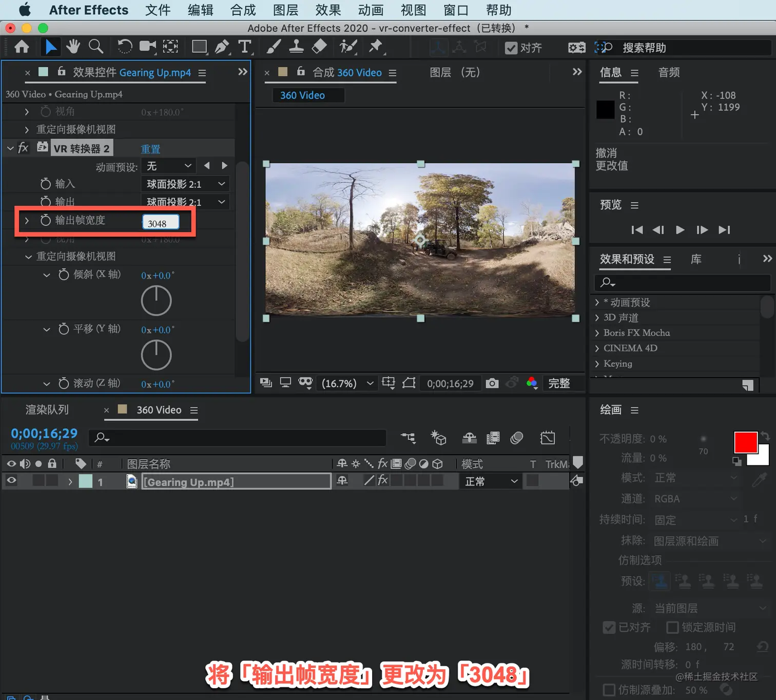The height and width of the screenshot is (700, 776).
Task: Select the Selection arrow tool
Action: (x=50, y=47)
